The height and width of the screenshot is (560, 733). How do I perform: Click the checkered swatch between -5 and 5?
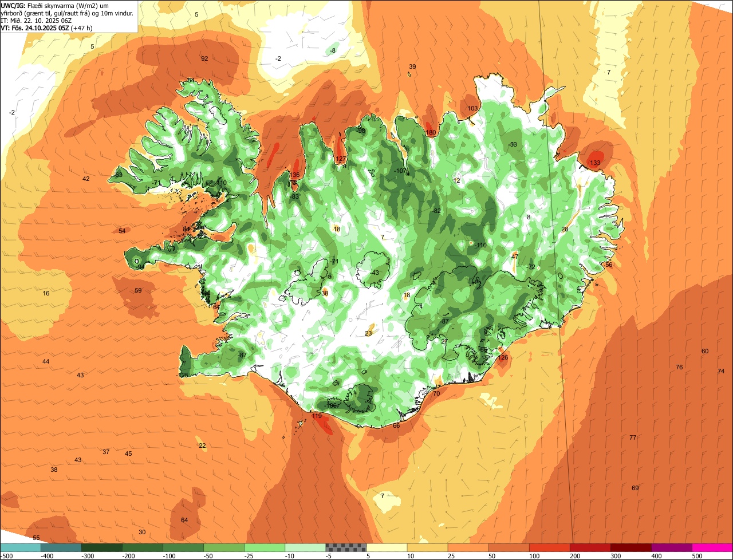click(346, 547)
